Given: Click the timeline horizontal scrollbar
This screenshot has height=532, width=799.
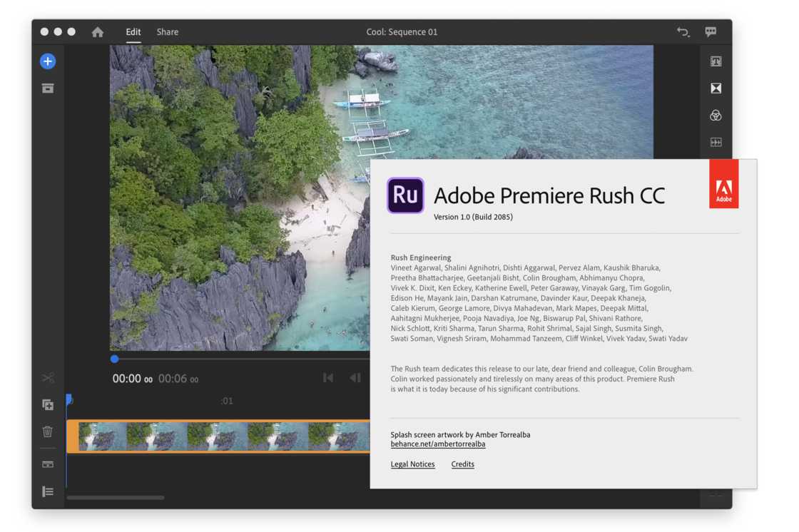Looking at the screenshot, I should [116, 498].
